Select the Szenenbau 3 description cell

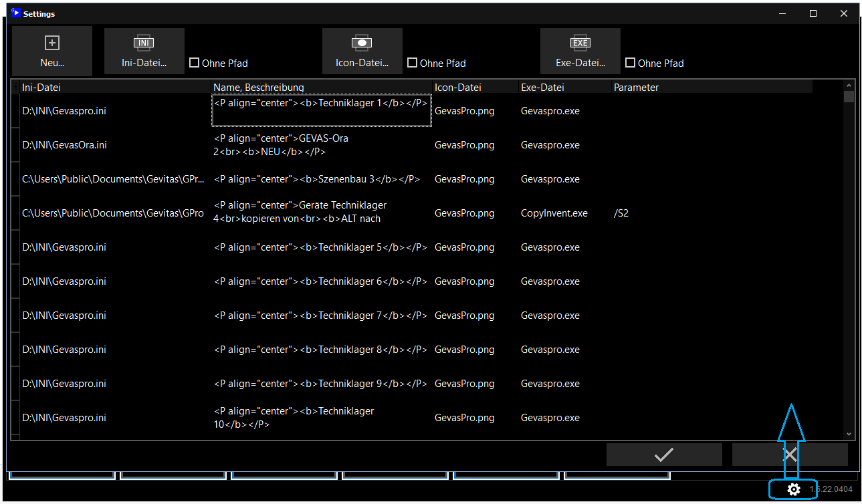(x=322, y=179)
